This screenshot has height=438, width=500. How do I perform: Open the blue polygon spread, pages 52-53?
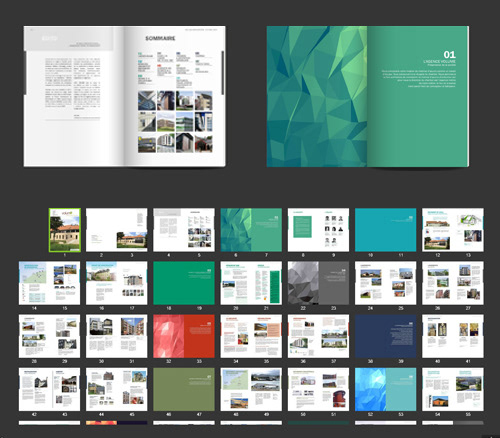point(386,389)
